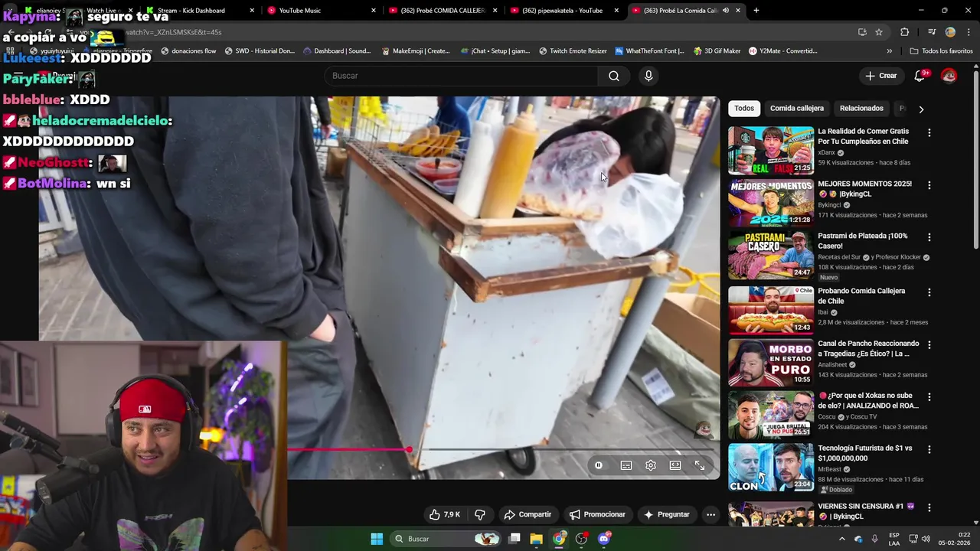Show hidden system tray icons

(x=842, y=539)
